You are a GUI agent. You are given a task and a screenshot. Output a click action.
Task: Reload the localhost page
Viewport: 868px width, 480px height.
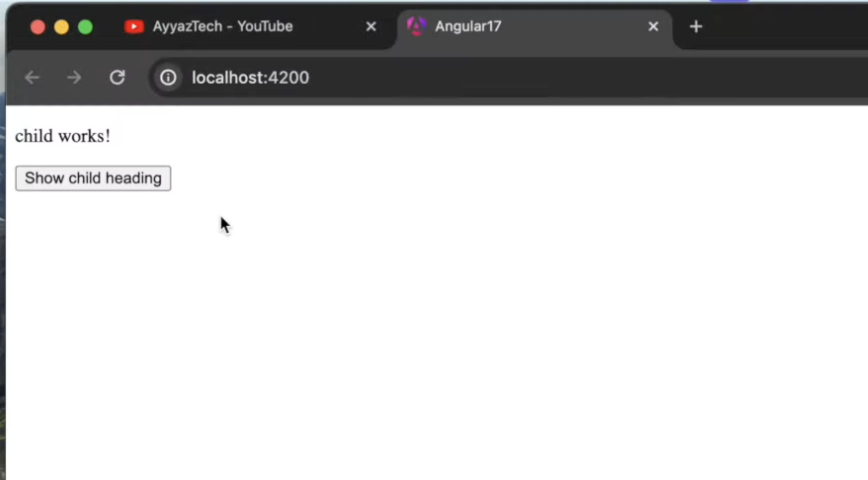tap(117, 78)
